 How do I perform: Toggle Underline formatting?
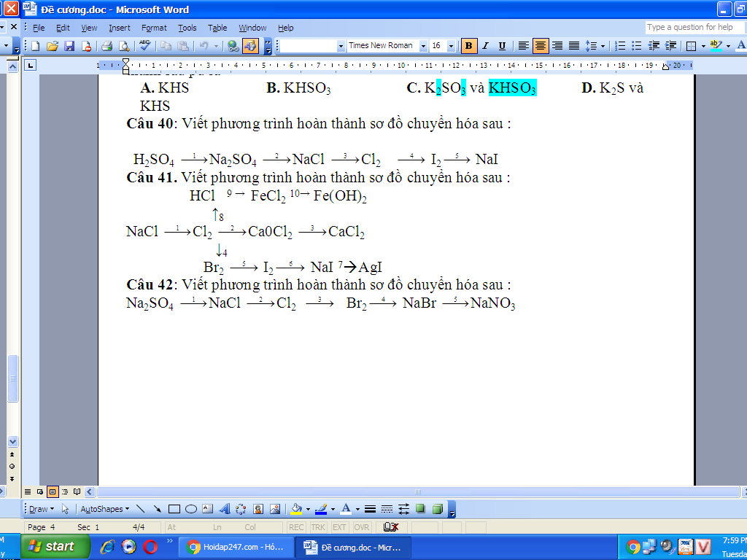[x=502, y=46]
